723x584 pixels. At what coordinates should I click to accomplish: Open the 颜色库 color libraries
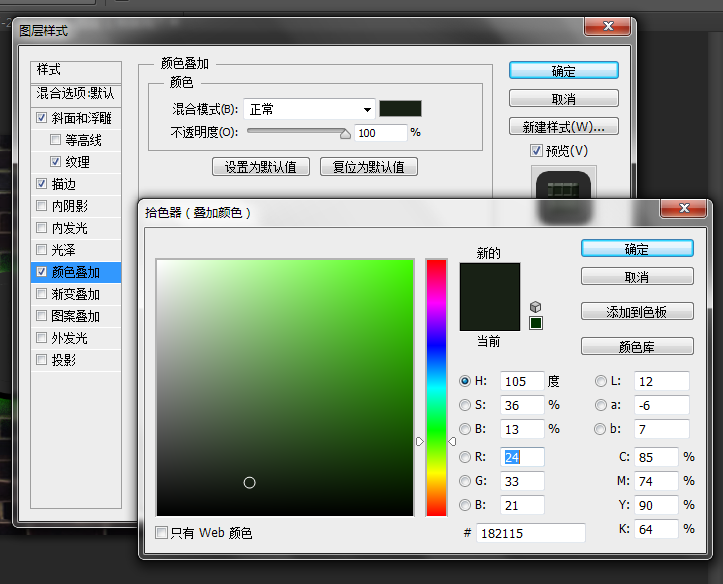[636, 347]
